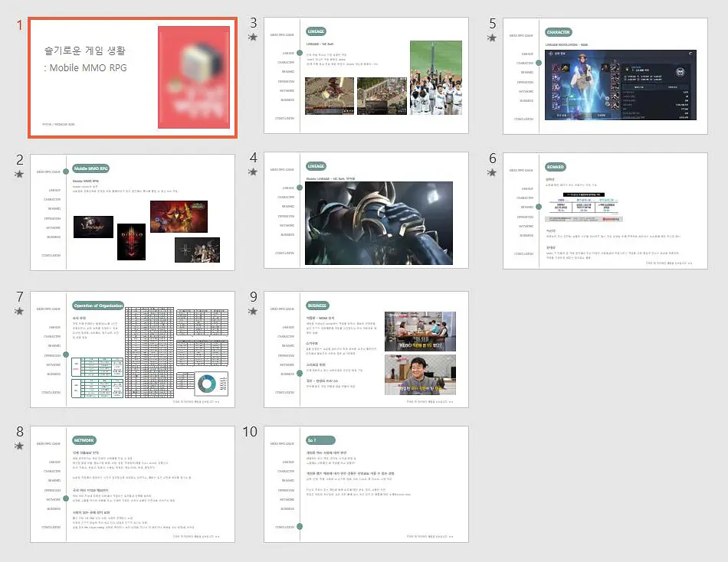
Task: Select slide 10 'So ?' conclusion thumbnail
Action: (366, 484)
